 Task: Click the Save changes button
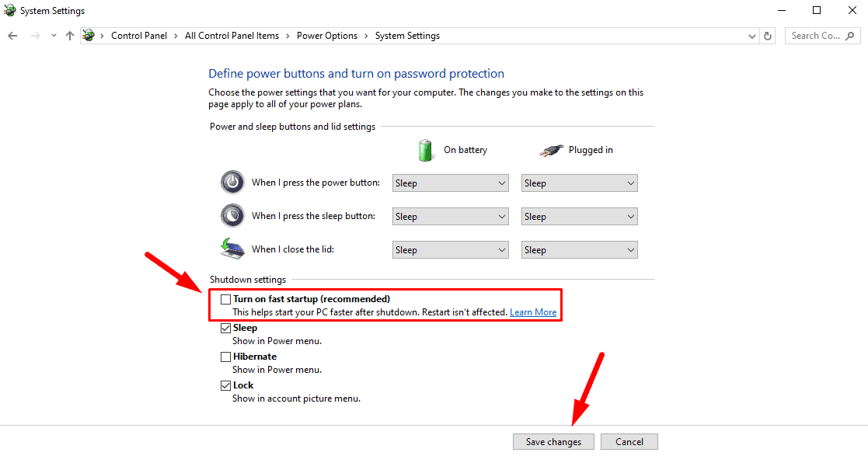point(553,441)
